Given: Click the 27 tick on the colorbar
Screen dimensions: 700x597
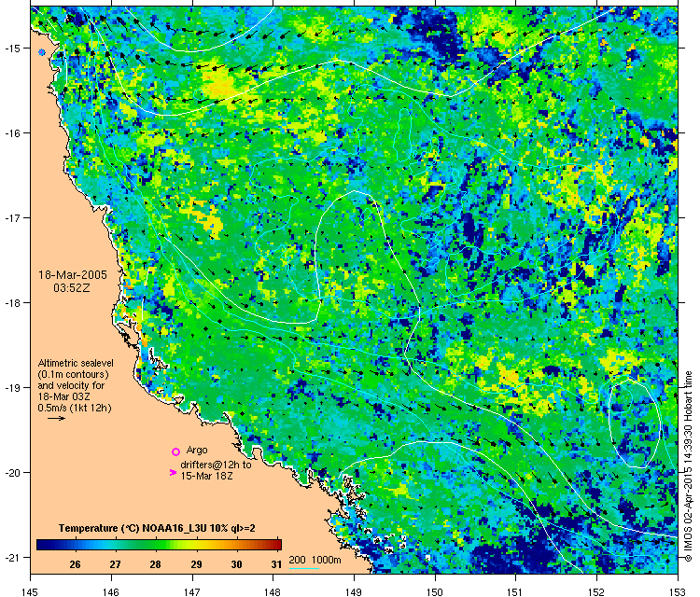Looking at the screenshot, I should coord(115,564).
